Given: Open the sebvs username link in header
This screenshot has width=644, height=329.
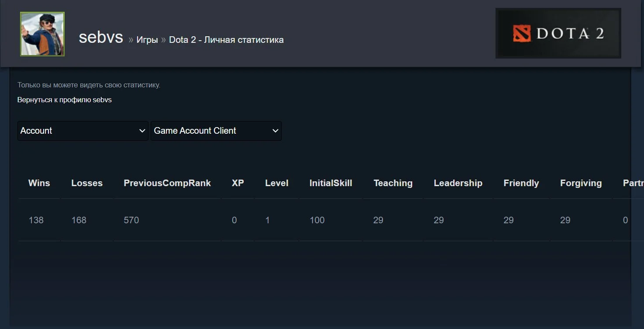Looking at the screenshot, I should (101, 38).
